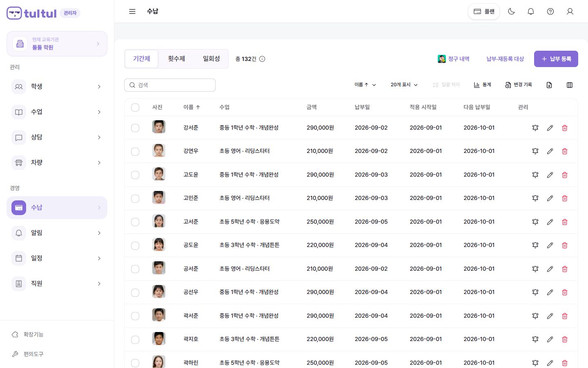The width and height of the screenshot is (588, 368).
Task: Send reminder bell for 고민준 row
Action: (535, 198)
